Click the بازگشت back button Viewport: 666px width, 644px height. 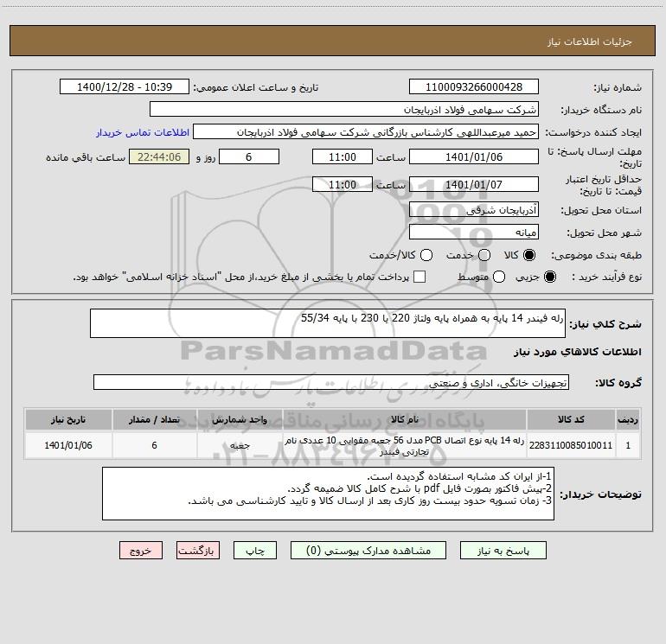[x=198, y=551]
